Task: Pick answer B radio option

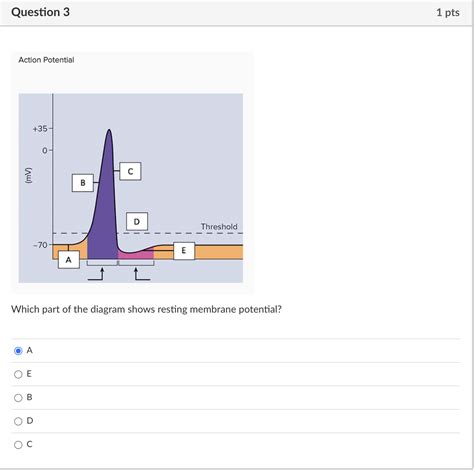Action: (18, 398)
